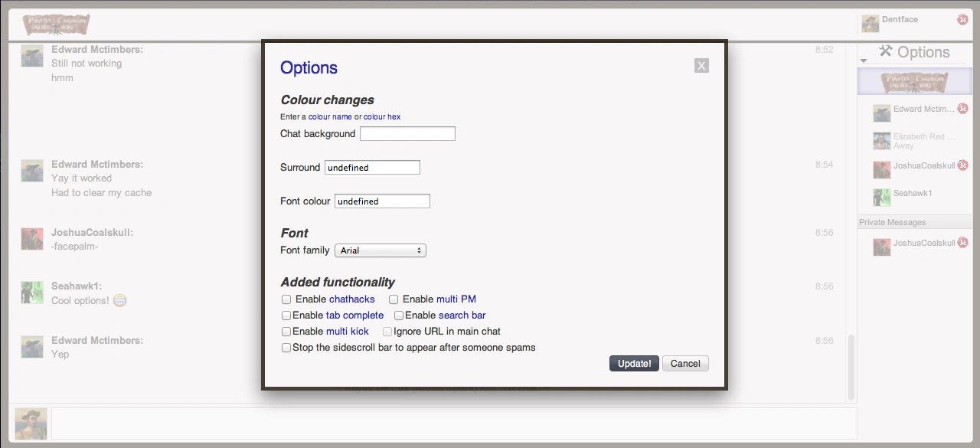Click the avatar beside the message input box
980x448 pixels.
tap(30, 423)
